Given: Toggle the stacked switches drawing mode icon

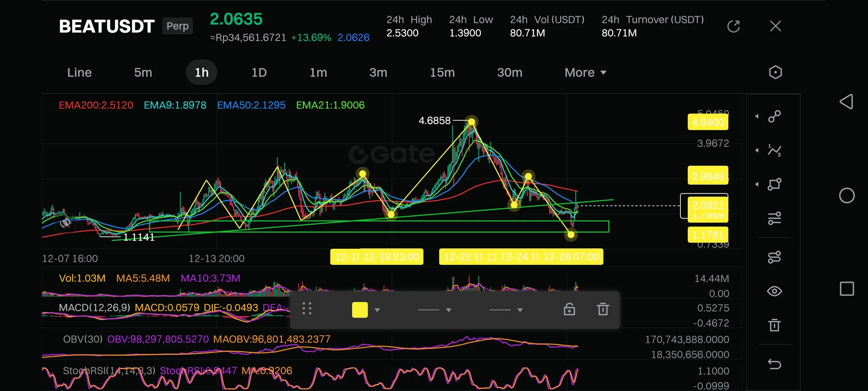Looking at the screenshot, I should [x=774, y=257].
